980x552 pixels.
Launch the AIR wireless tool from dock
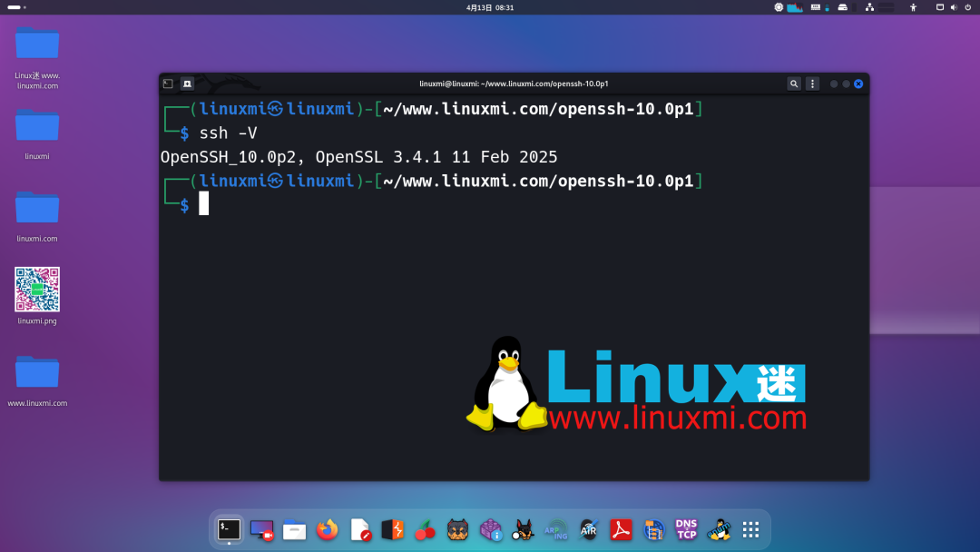588,530
